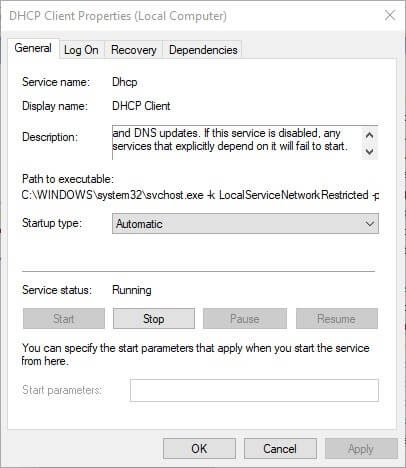Stop the DHCP Client service
Screen dimensions: 406x468
[x=154, y=319]
